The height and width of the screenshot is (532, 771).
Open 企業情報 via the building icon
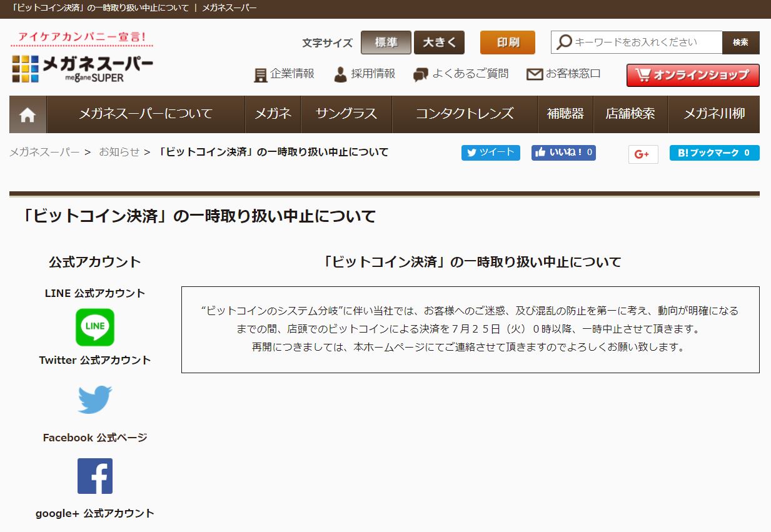[x=260, y=74]
